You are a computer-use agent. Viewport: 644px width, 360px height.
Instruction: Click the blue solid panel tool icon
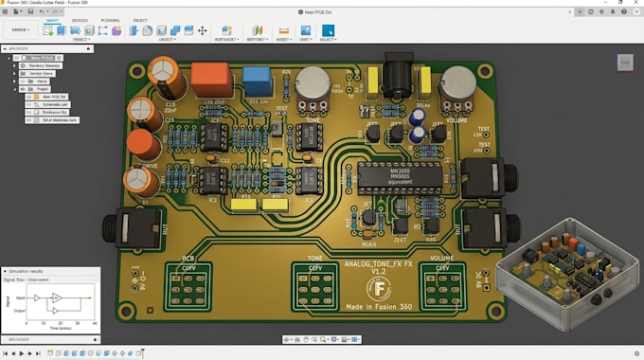tap(62, 30)
